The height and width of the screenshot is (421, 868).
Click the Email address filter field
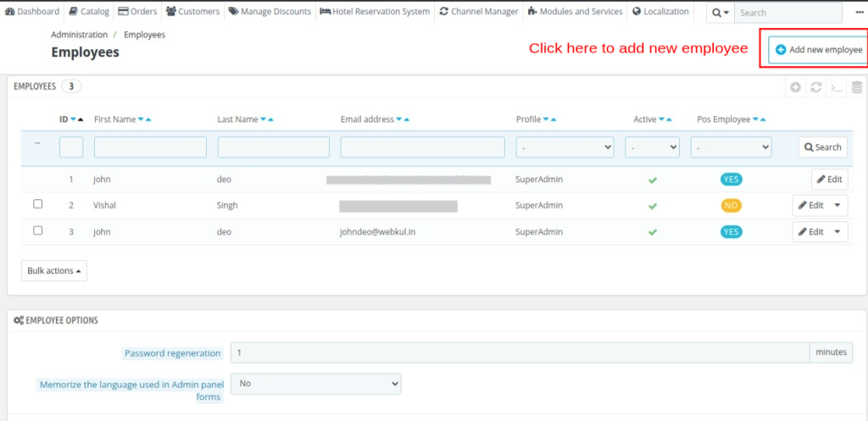[422, 147]
